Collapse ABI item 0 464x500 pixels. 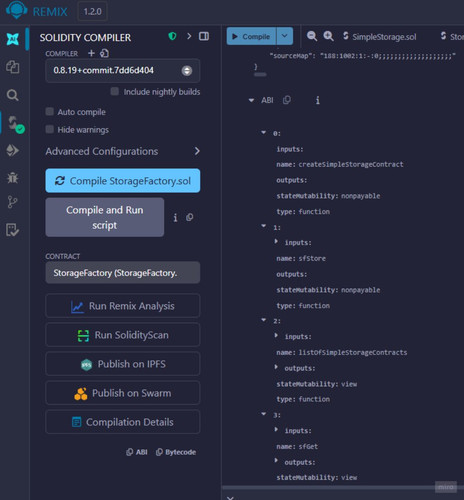tap(264, 133)
